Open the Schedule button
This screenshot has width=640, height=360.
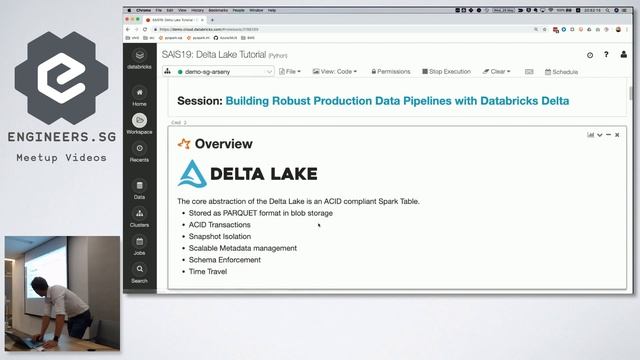[561, 72]
